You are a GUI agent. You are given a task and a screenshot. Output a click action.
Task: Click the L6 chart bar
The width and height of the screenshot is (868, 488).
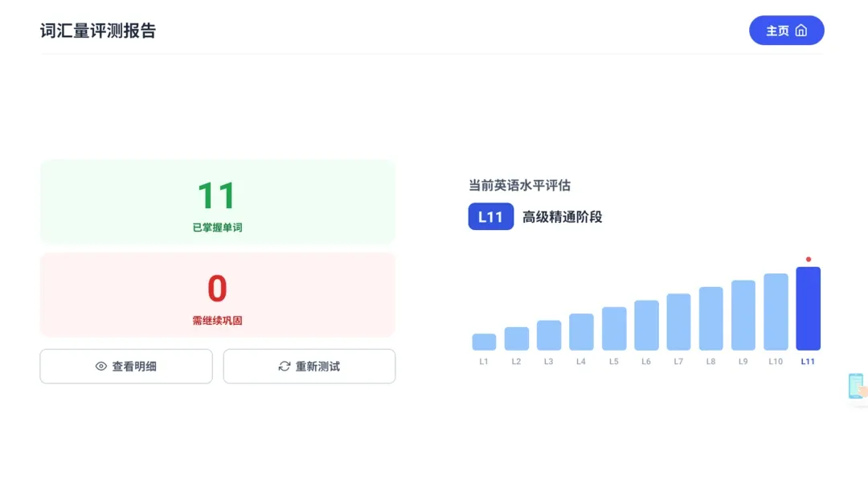pyautogui.click(x=646, y=325)
